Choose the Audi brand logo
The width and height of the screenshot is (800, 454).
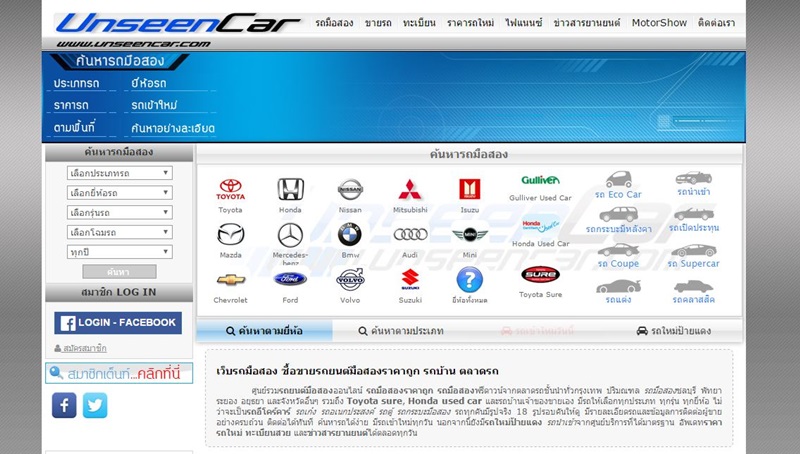(410, 235)
